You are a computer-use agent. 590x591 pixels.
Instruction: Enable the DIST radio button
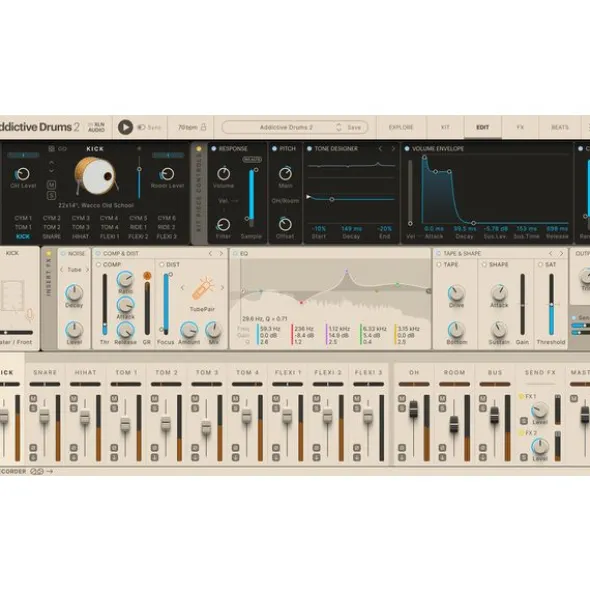click(162, 265)
